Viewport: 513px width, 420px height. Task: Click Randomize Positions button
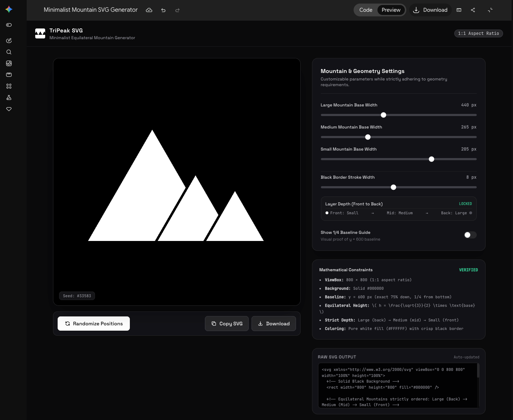94,324
